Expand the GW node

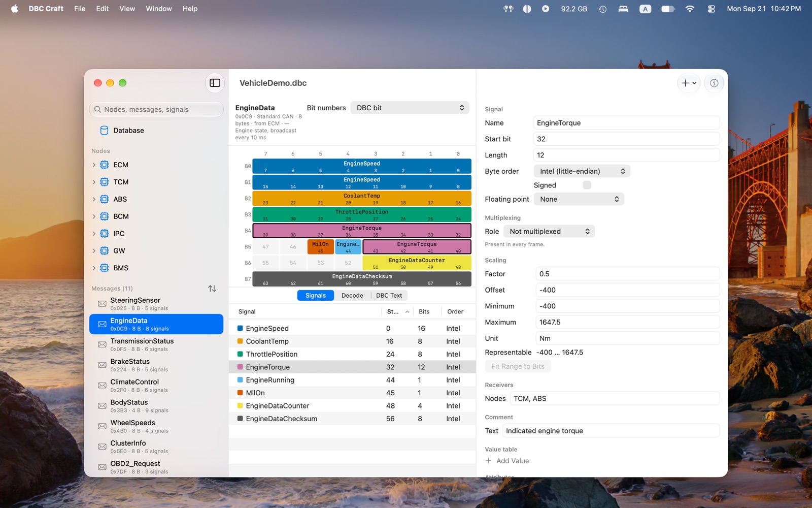(x=94, y=251)
